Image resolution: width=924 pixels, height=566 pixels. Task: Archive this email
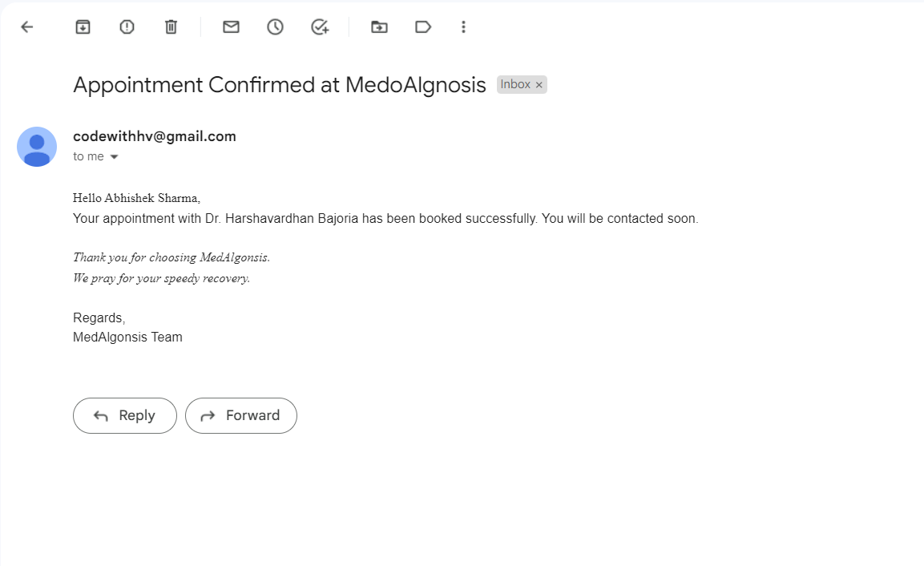pyautogui.click(x=83, y=27)
